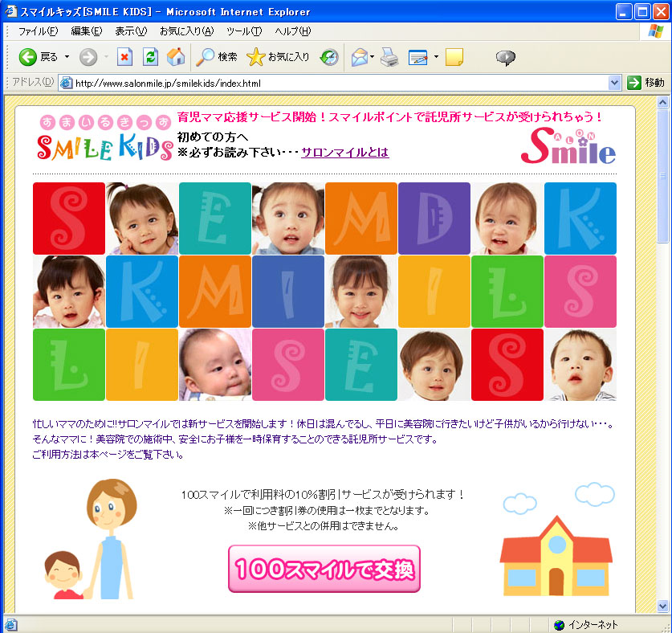Image resolution: width=672 pixels, height=633 pixels.
Task: Expand the Back button history dropdown
Action: pos(67,57)
